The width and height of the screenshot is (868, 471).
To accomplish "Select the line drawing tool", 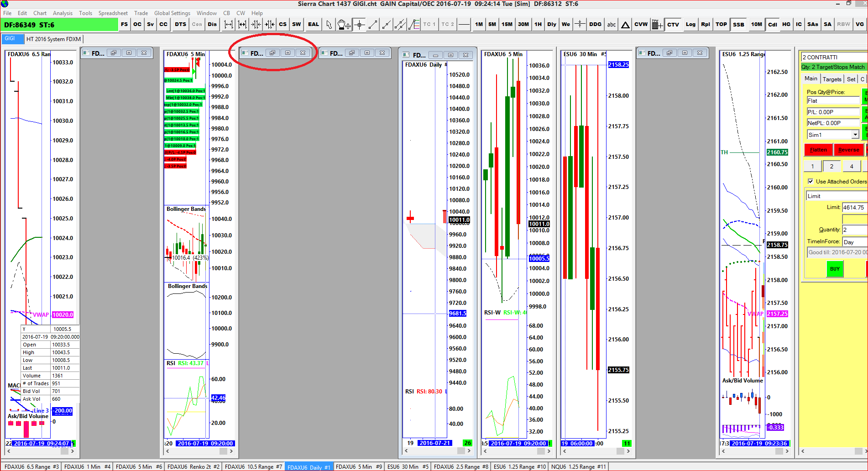I will tap(373, 25).
